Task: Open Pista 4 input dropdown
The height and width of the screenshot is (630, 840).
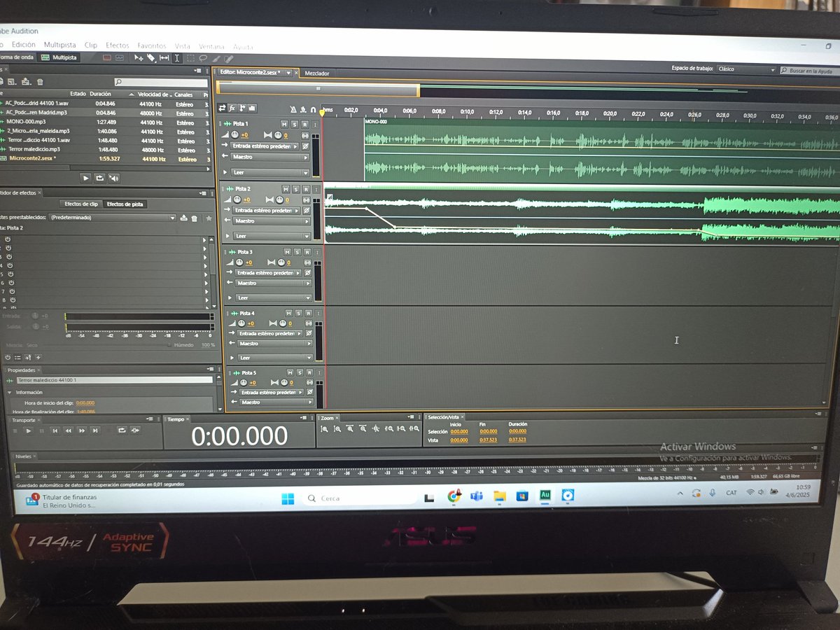Action: [269, 333]
